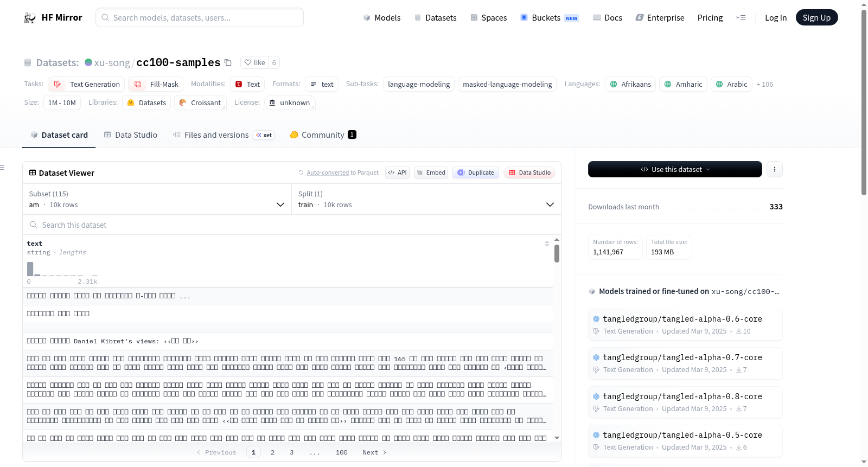Screen dimensions: 868x467
Task: Click the Text modality tag
Action: [248, 85]
